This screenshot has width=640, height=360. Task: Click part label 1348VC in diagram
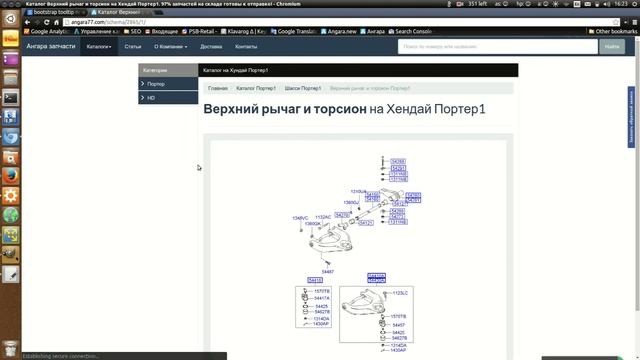tap(300, 218)
